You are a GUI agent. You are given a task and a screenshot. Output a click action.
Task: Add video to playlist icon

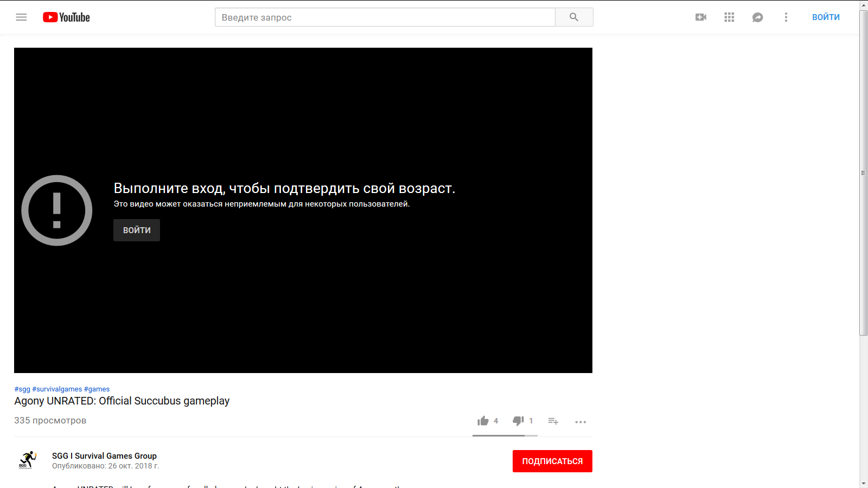pyautogui.click(x=553, y=421)
